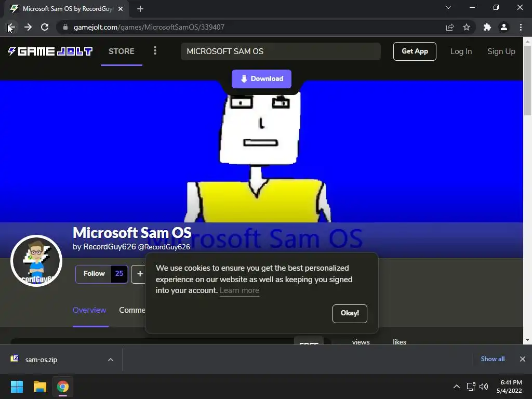The width and height of the screenshot is (532, 399).
Task: Switch to the Comments tab
Action: click(132, 310)
